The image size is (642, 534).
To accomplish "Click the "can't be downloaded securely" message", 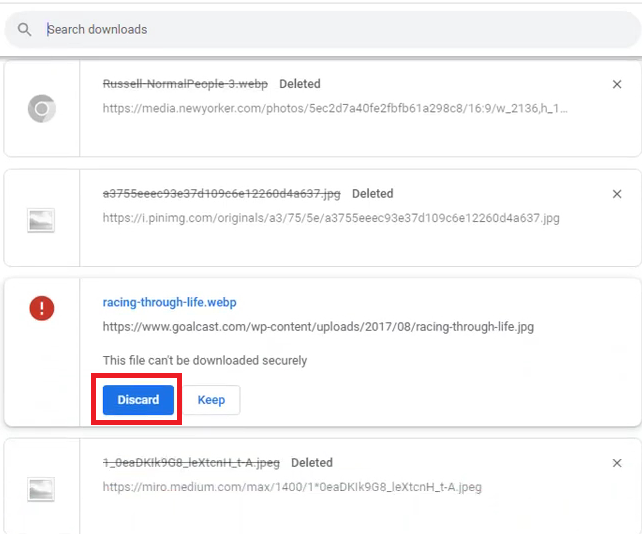I will tap(205, 360).
